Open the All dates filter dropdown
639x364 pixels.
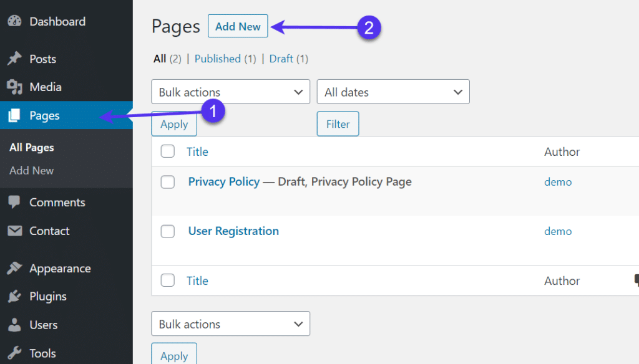tap(393, 92)
